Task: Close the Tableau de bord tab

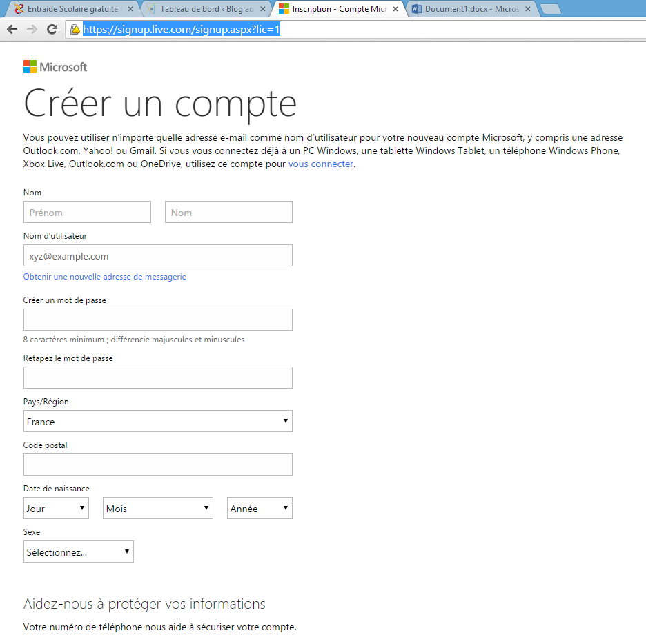Action: tap(262, 9)
